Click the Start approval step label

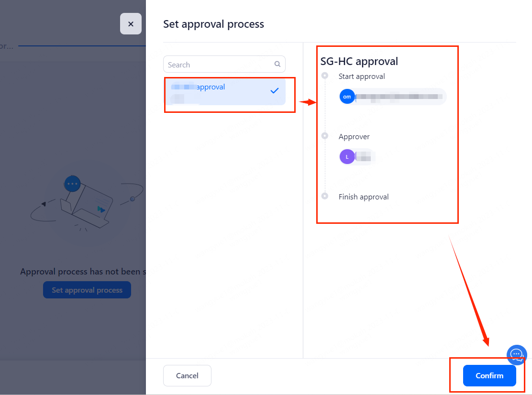362,77
